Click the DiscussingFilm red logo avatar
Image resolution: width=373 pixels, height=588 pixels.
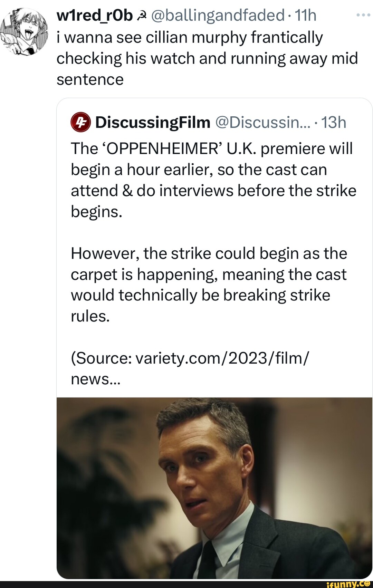click(x=80, y=122)
